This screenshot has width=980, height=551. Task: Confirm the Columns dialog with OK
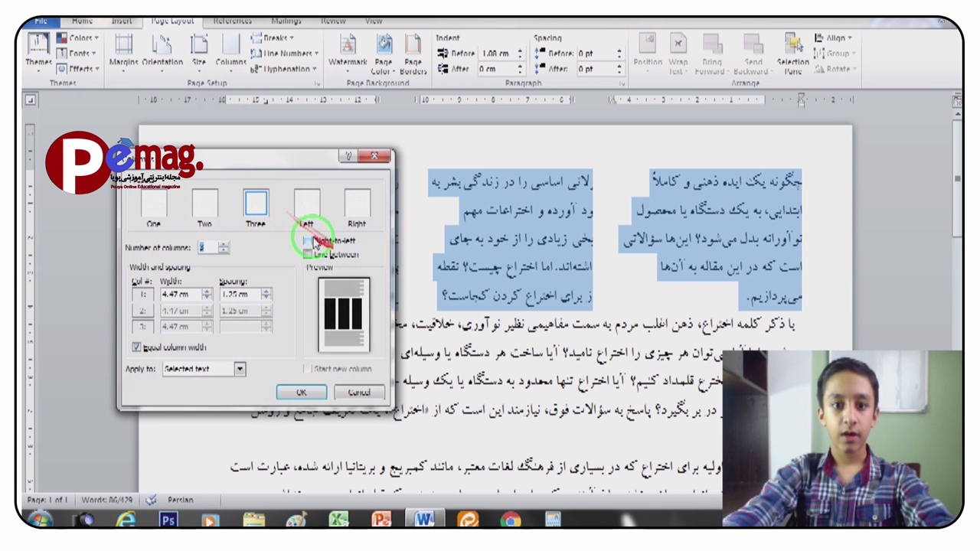301,393
